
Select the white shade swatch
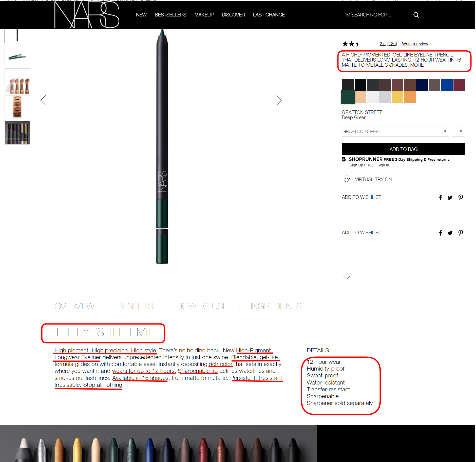tap(373, 97)
